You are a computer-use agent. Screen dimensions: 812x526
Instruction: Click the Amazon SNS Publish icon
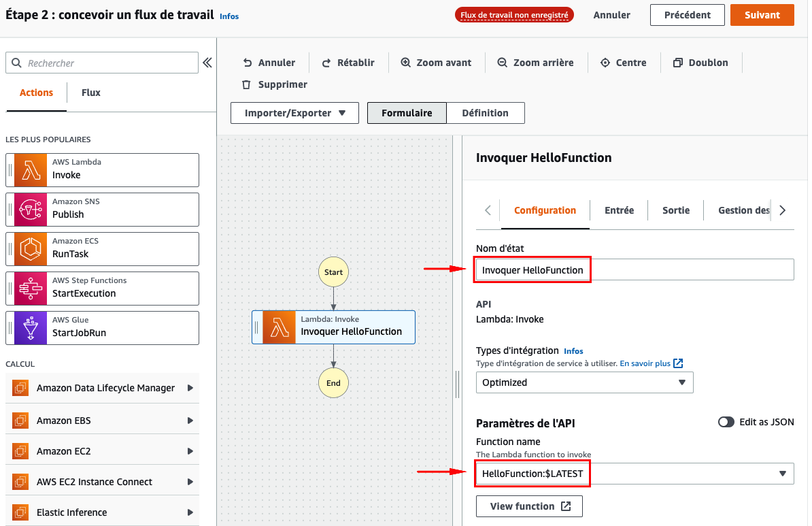[x=31, y=210]
